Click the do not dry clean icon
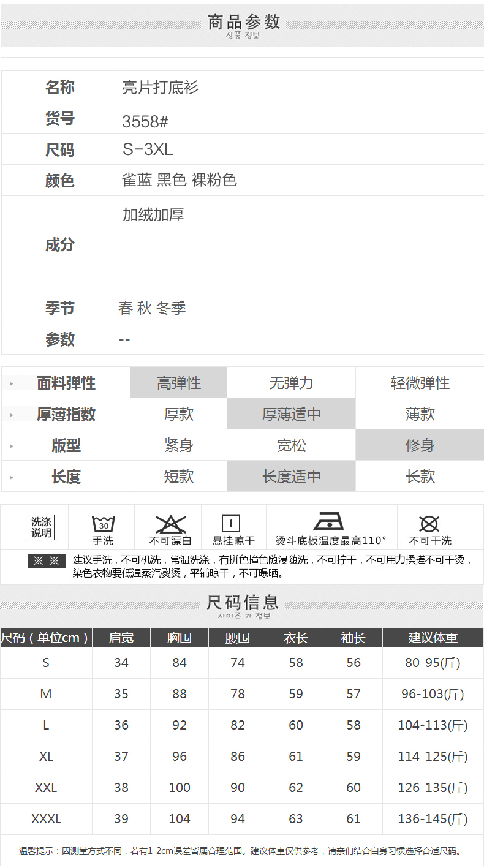The image size is (484, 868). [429, 524]
